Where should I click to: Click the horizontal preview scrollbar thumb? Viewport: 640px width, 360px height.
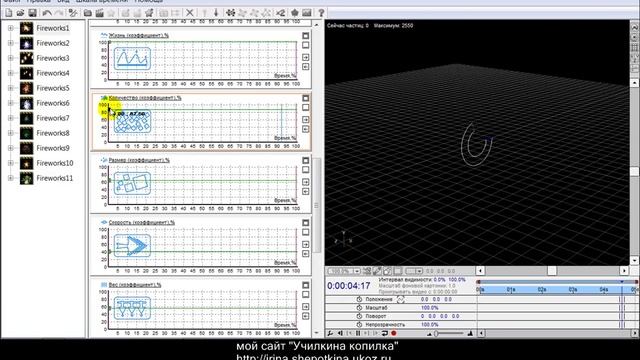point(552,271)
